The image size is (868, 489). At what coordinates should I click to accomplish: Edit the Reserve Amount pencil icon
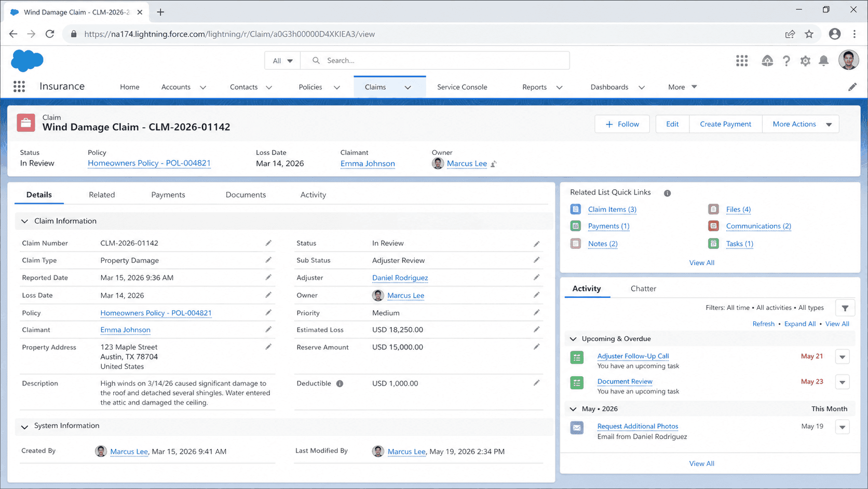click(x=536, y=347)
